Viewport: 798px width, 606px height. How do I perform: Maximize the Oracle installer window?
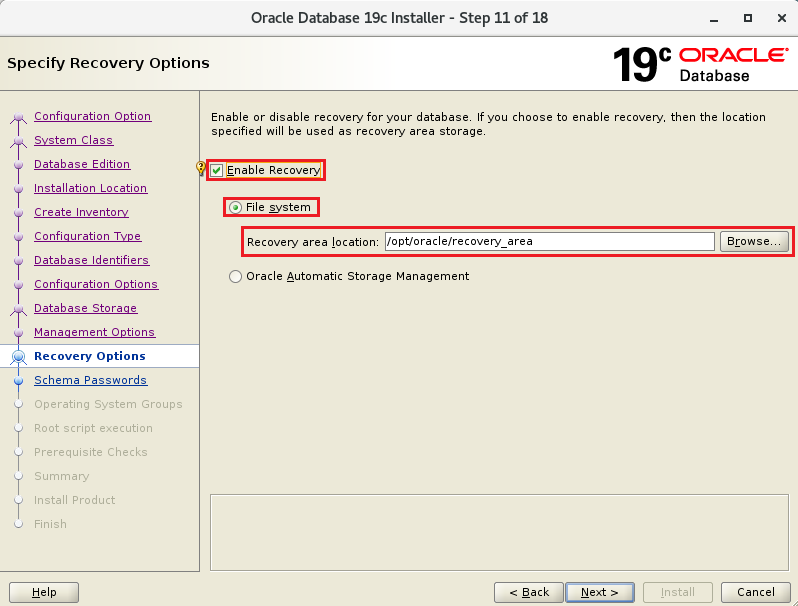[x=748, y=18]
